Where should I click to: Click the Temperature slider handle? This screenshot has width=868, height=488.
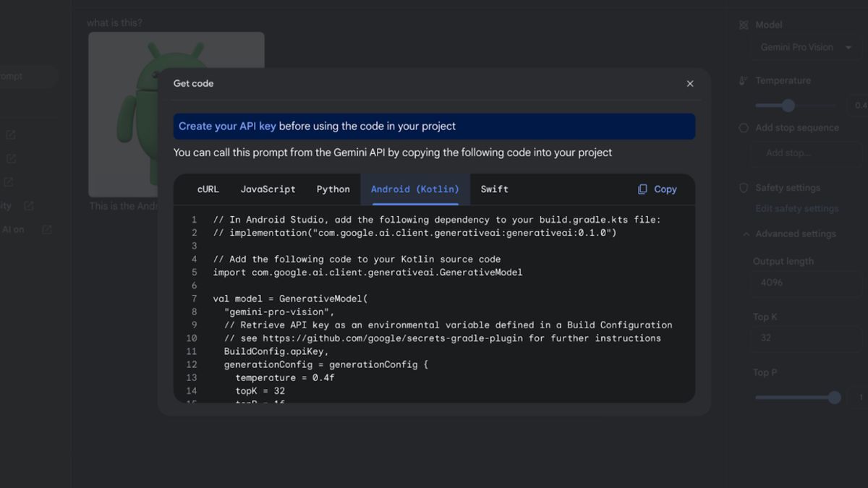[788, 106]
